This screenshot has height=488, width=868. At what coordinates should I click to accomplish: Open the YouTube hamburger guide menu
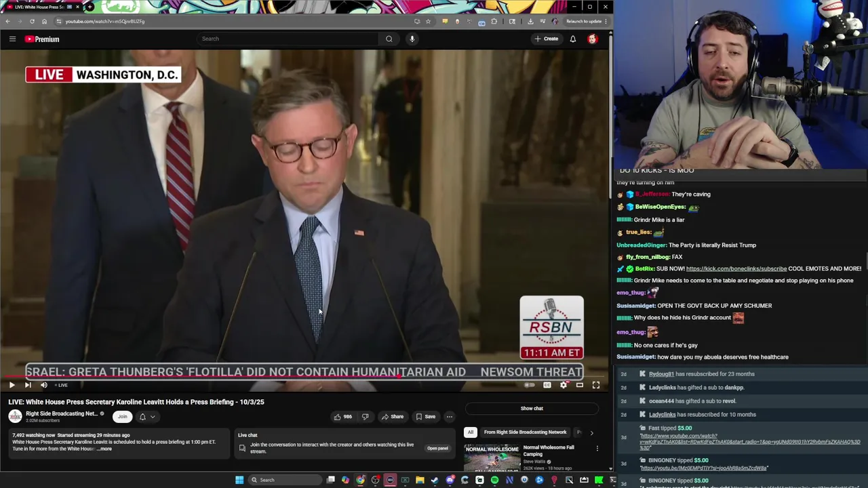click(x=12, y=39)
